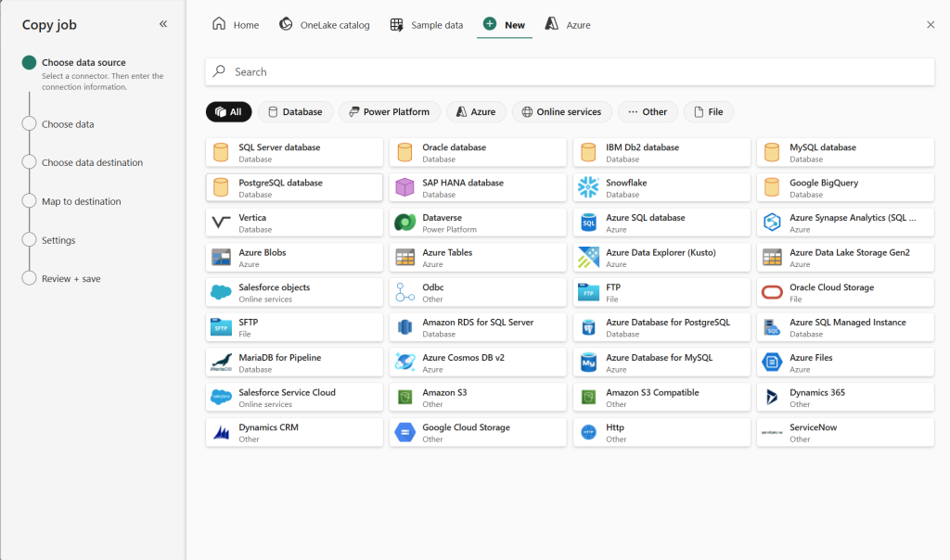Click the MariaDB for Pipeline icon
This screenshot has height=560, width=950.
click(x=221, y=363)
